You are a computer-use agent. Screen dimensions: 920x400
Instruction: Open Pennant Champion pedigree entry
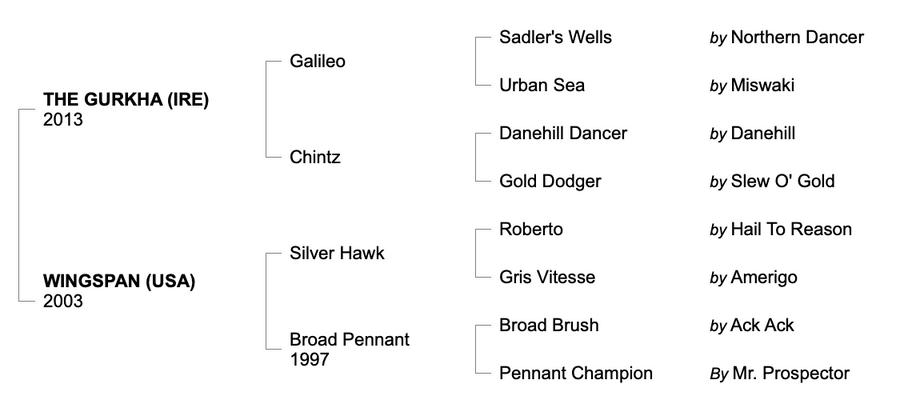click(575, 373)
